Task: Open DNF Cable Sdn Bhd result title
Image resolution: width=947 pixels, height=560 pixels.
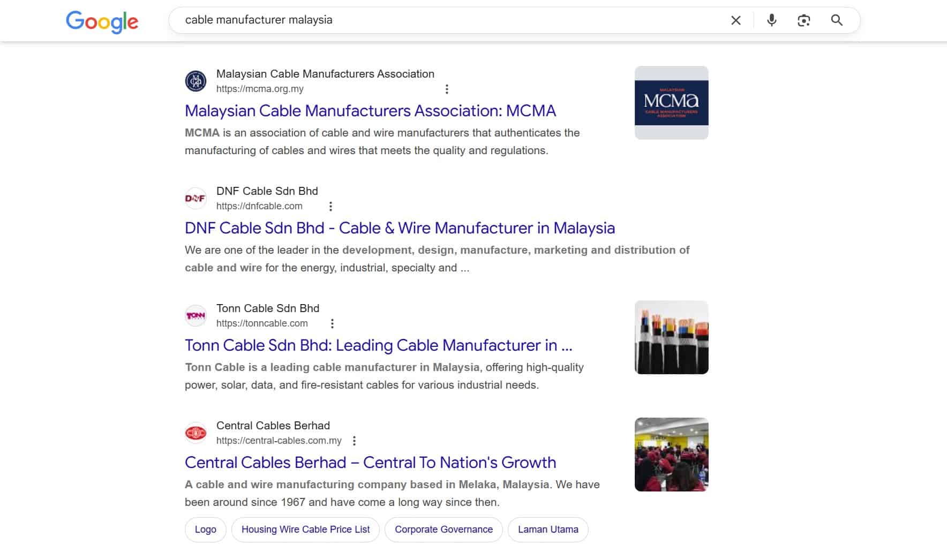Action: click(x=400, y=228)
